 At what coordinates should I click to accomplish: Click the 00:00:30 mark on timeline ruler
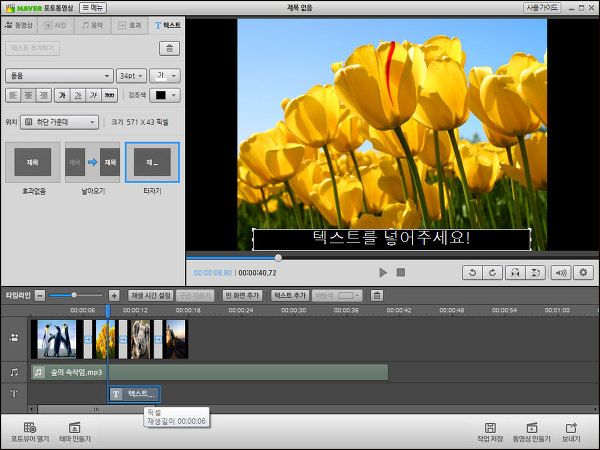click(293, 310)
